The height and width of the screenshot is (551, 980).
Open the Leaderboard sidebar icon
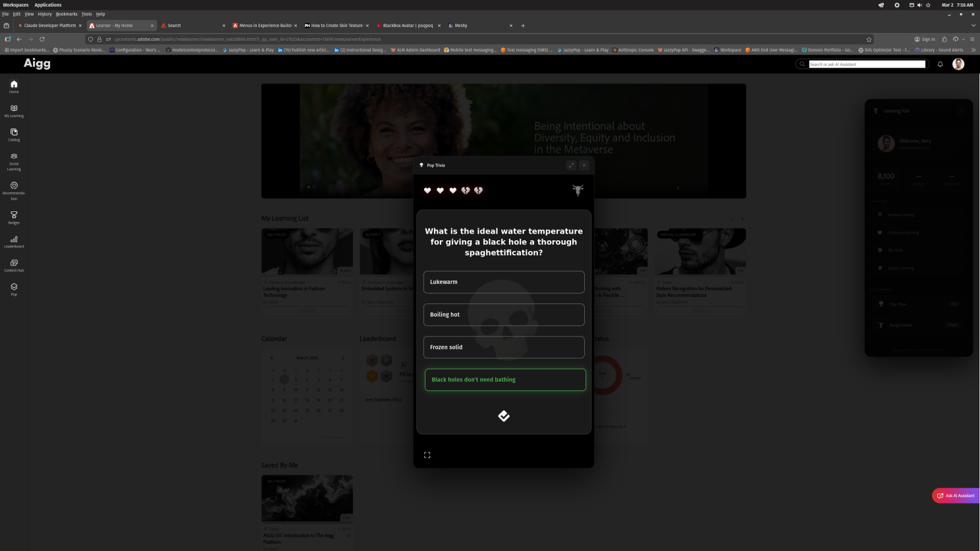(x=14, y=242)
